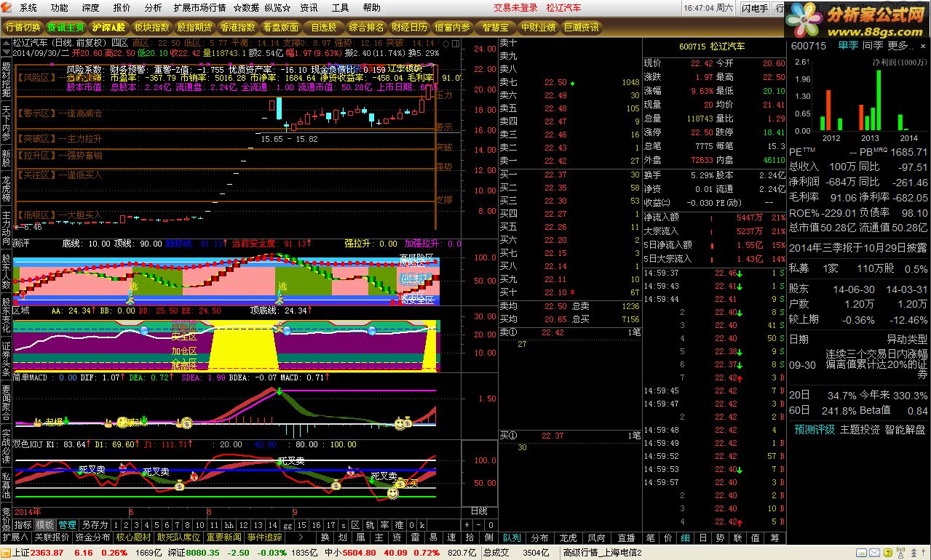Open the 龙虎榜 sidebar panel
The width and height of the screenshot is (931, 560).
tap(6, 188)
